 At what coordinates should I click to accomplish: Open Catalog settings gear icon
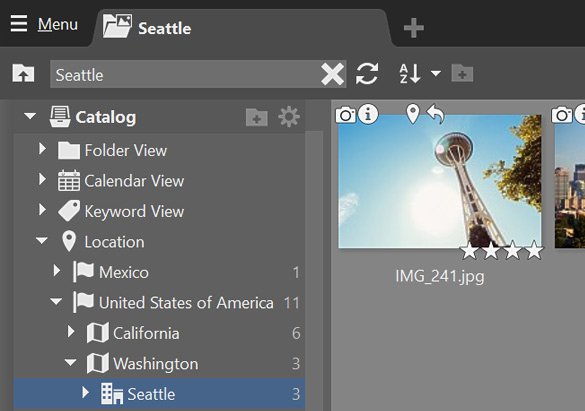pos(289,117)
